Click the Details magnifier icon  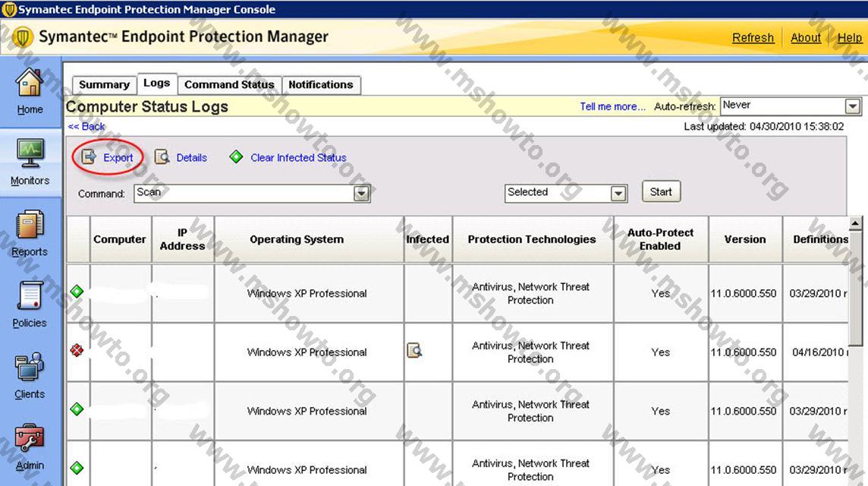tap(162, 157)
